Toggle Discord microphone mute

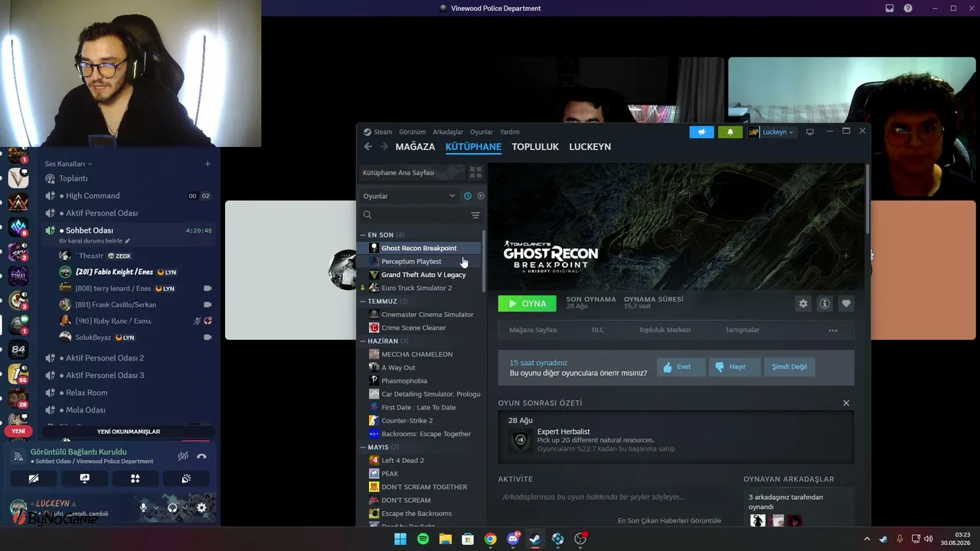(143, 507)
